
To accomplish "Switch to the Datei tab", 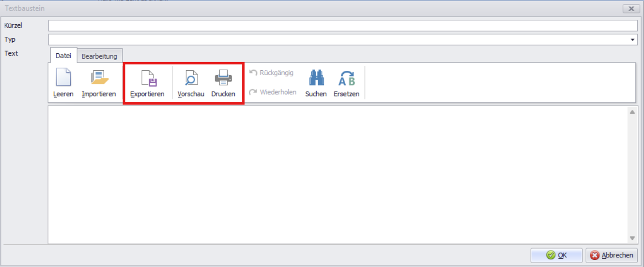I will (63, 56).
